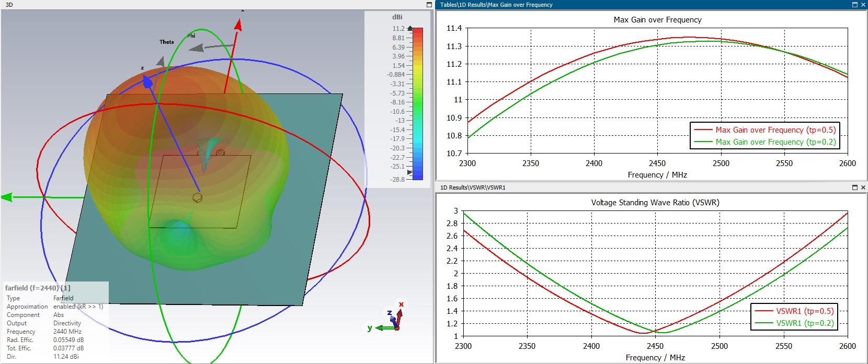Click the lower limit marker on color scale
Screen dimensions: 868x364
click(x=409, y=172)
